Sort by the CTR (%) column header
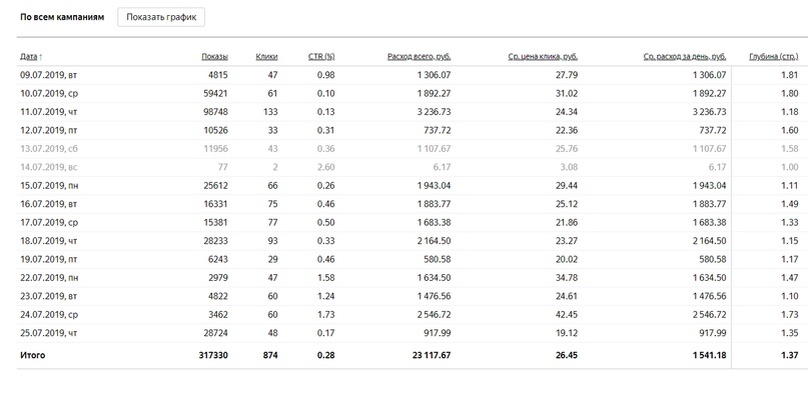808x393 pixels. click(x=321, y=57)
